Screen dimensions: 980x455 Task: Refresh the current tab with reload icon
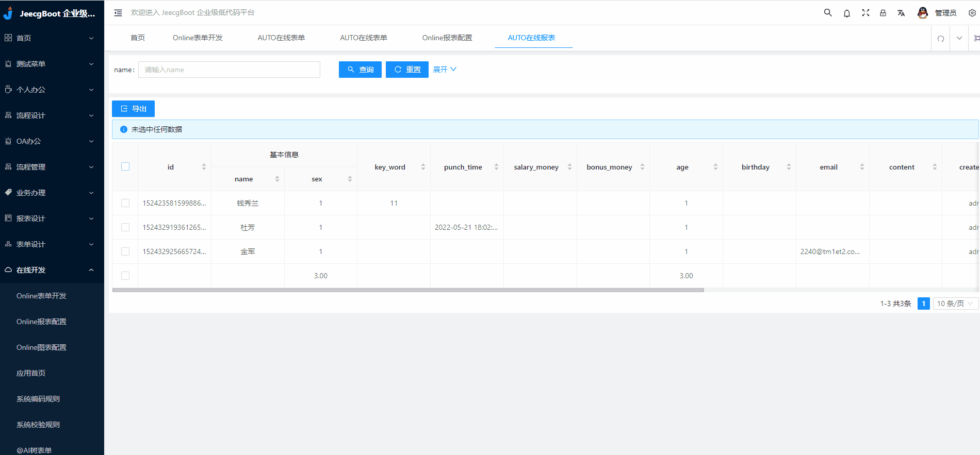coord(941,39)
